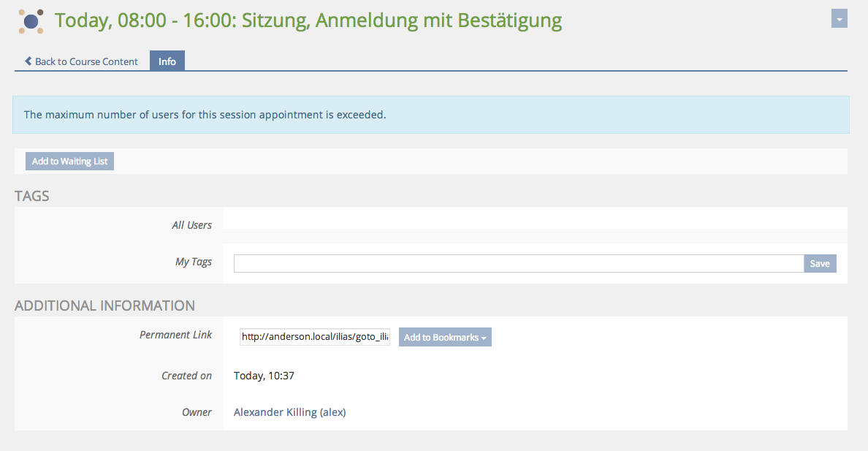Open owner profile Alexander Killing (alex)
868x451 pixels.
(289, 412)
